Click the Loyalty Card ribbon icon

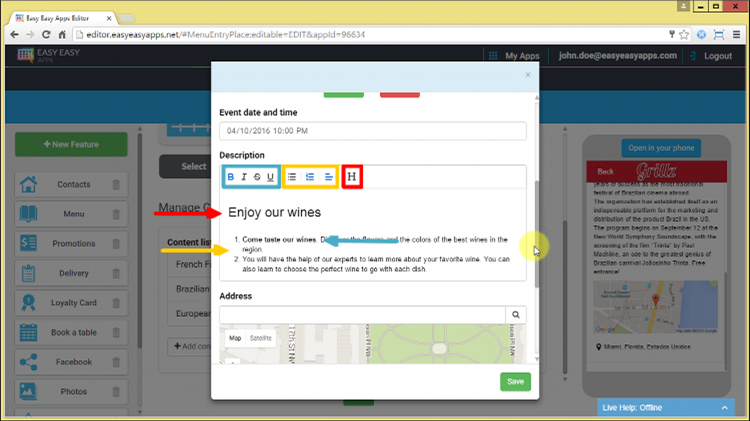pyautogui.click(x=28, y=303)
